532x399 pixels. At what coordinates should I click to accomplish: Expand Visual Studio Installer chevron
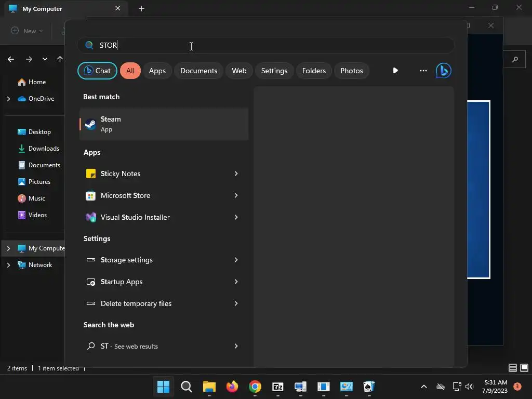click(x=236, y=217)
